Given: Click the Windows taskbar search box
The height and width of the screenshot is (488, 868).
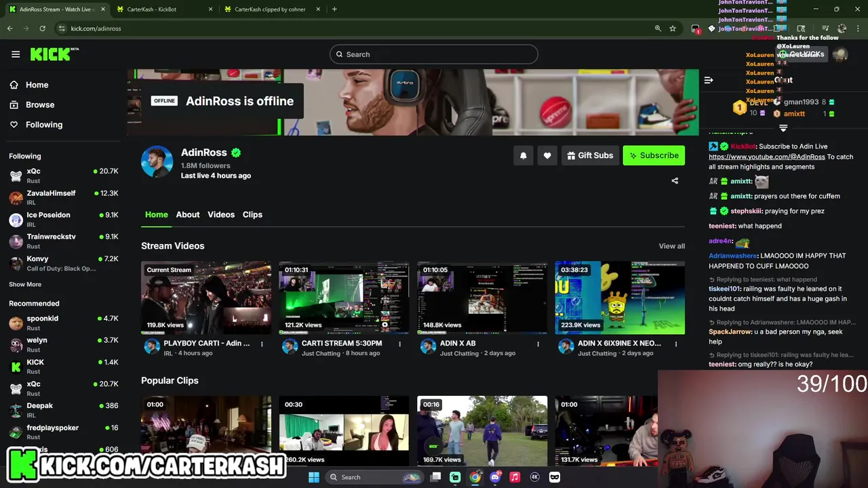Looking at the screenshot, I should 373,477.
